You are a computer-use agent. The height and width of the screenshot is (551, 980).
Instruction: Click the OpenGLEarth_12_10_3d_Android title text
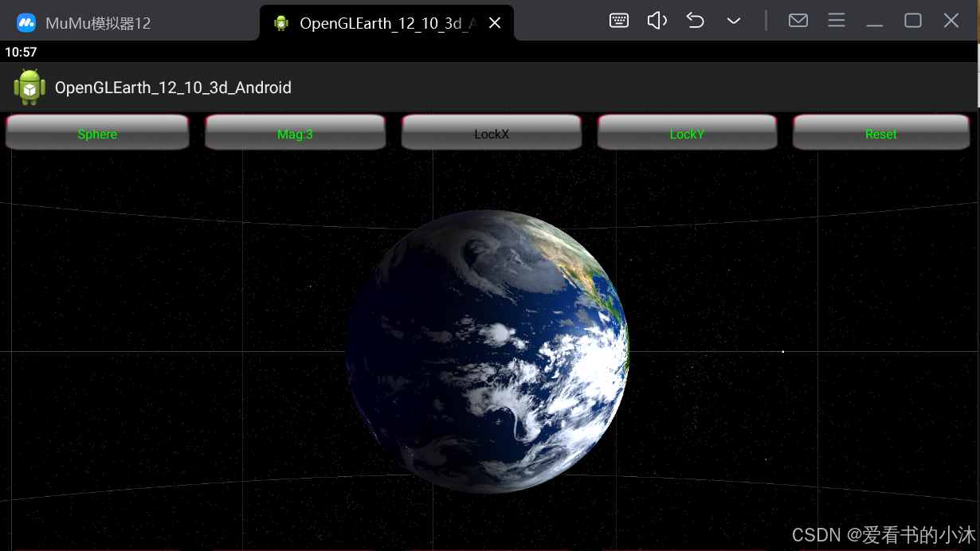coord(172,88)
